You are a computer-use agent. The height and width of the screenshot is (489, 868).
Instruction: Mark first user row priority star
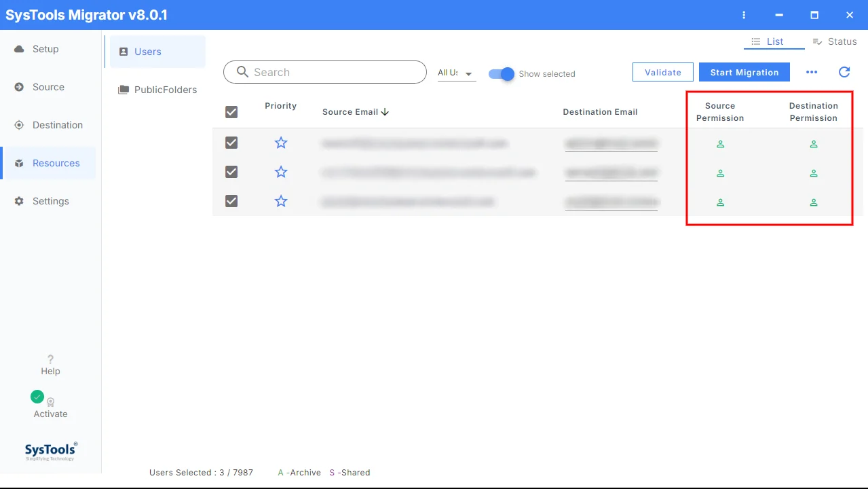[281, 143]
